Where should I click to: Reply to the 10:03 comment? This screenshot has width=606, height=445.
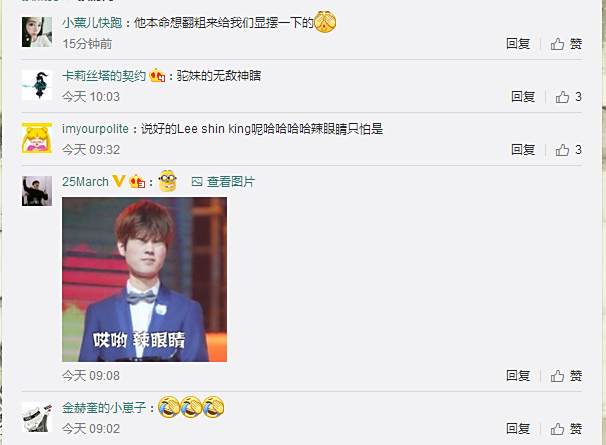(523, 96)
